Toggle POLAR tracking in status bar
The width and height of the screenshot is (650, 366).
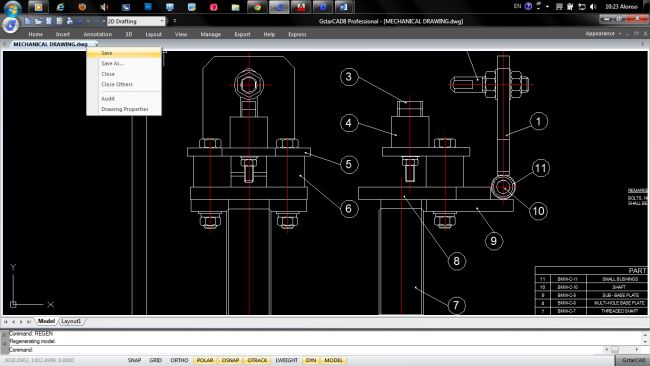205,360
